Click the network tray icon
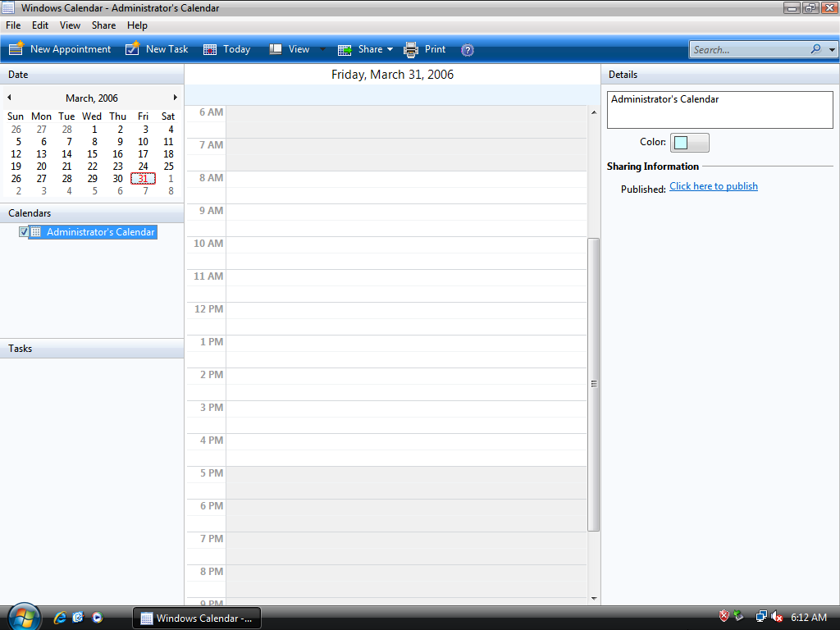Image resolution: width=840 pixels, height=630 pixels. [x=760, y=617]
